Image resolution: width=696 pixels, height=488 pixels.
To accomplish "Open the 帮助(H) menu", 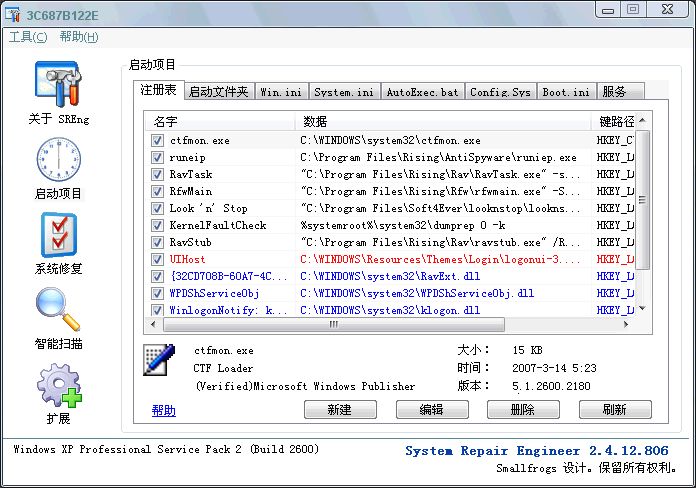I will 79,37.
